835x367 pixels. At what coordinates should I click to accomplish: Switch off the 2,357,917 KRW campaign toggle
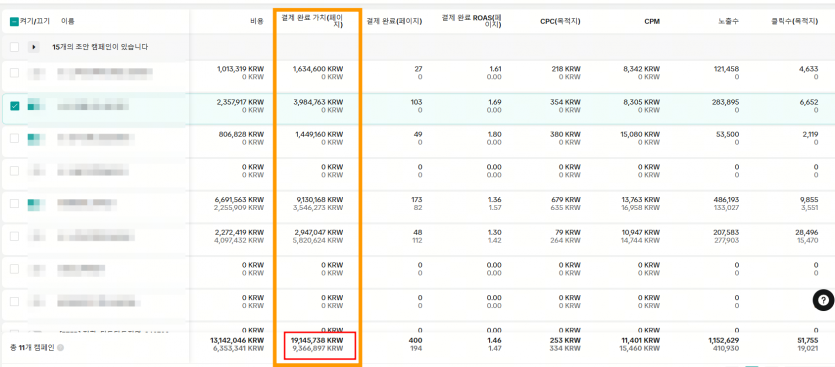pyautogui.click(x=36, y=105)
